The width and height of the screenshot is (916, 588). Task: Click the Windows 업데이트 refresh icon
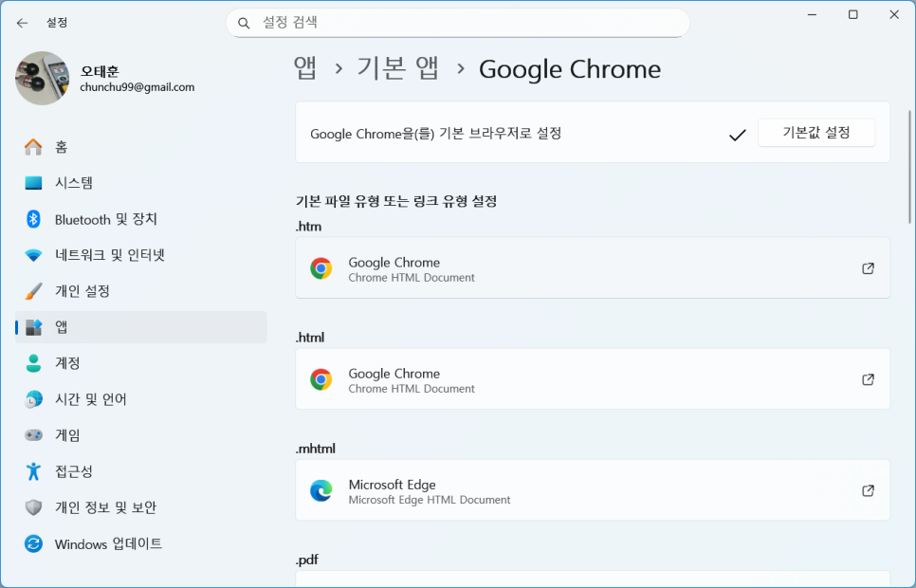point(33,543)
